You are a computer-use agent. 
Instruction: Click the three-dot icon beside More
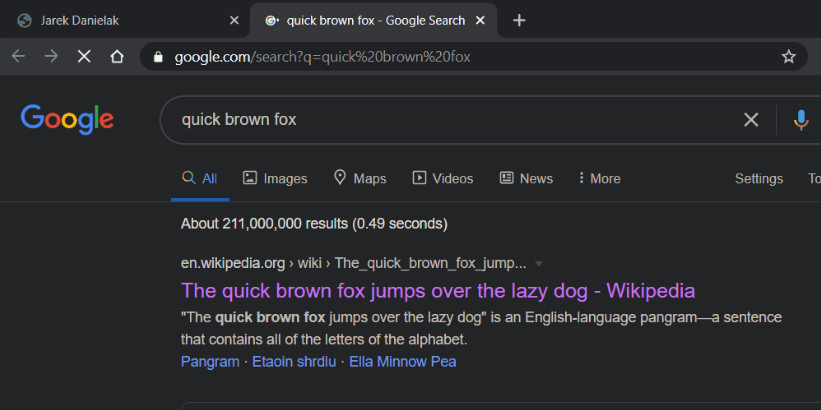(x=581, y=178)
